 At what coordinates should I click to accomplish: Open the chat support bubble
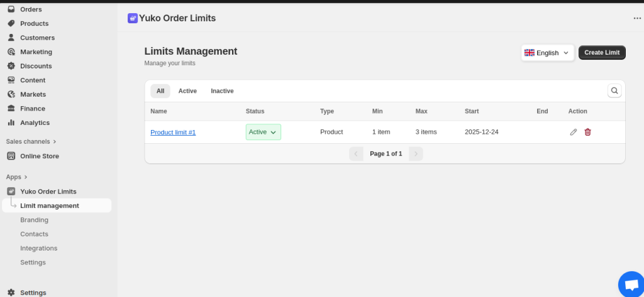[631, 284]
